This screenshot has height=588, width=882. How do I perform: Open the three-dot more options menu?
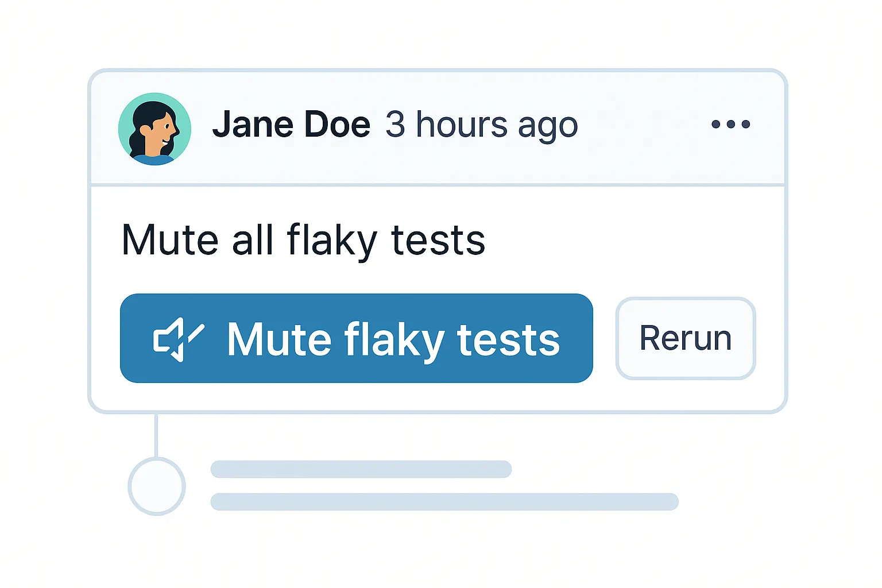click(730, 124)
